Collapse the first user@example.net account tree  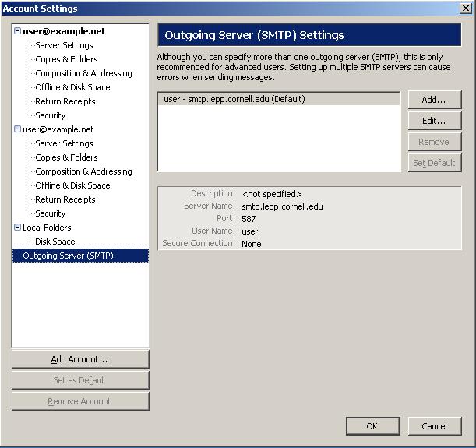coord(18,31)
